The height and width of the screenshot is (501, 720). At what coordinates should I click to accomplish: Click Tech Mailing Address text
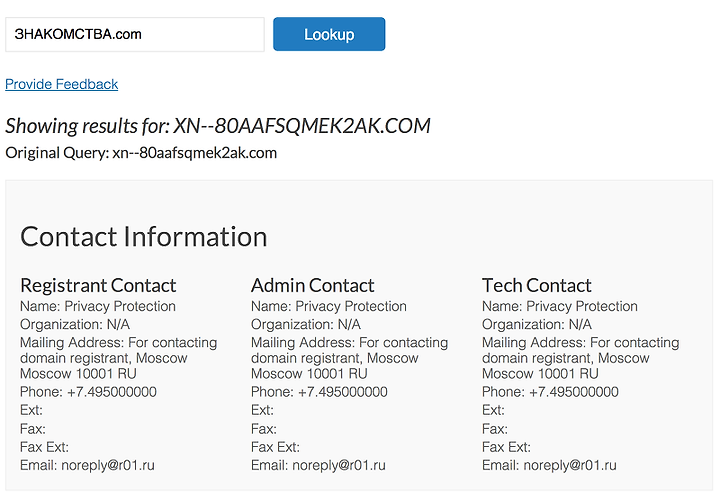(x=580, y=358)
